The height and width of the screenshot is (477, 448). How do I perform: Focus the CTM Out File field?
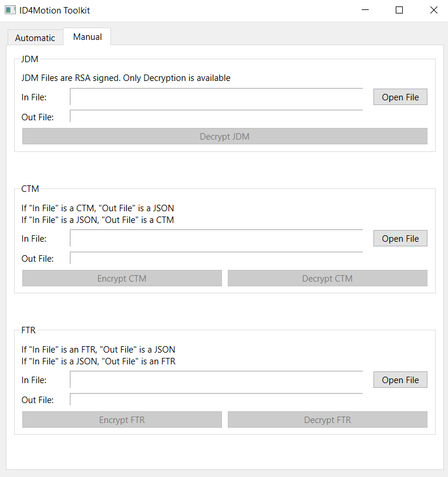217,258
